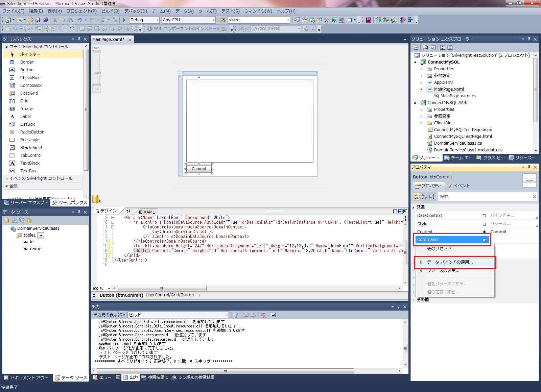Image resolution: width=541 pixels, height=392 pixels.
Task: Clear the Properties search box with X
Action: 534,197
